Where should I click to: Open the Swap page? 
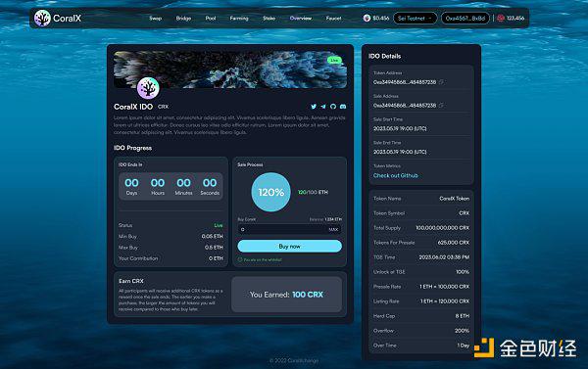pos(155,18)
